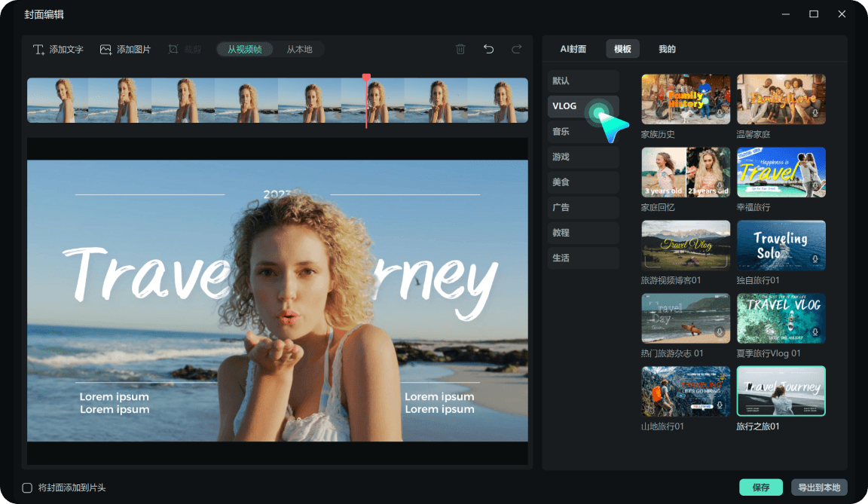Click download icon on 家族历史 template
Viewport: 868px width, 504px height.
(x=720, y=113)
